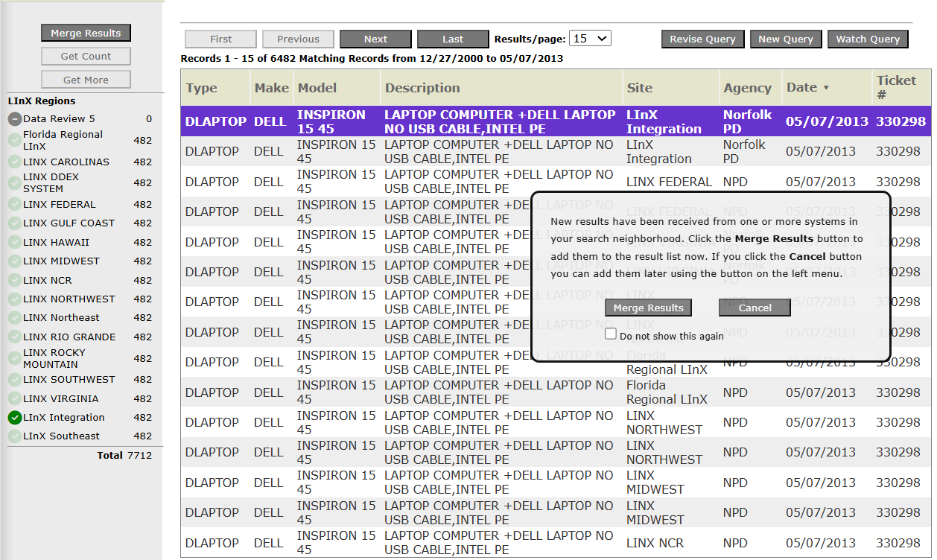Click the Data Review 5 minus icon
The height and width of the screenshot is (560, 937).
point(15,119)
